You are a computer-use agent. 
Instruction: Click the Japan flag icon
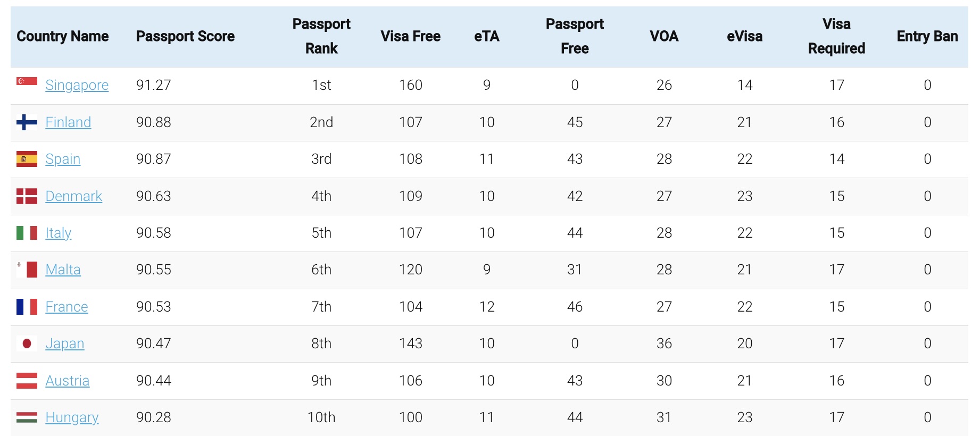27,343
